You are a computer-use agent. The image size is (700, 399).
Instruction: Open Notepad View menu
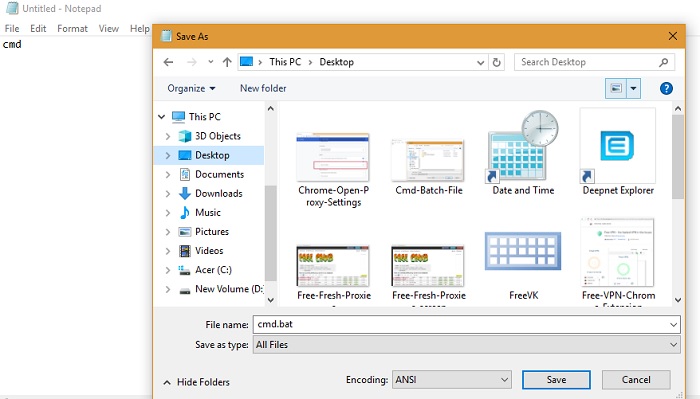108,29
